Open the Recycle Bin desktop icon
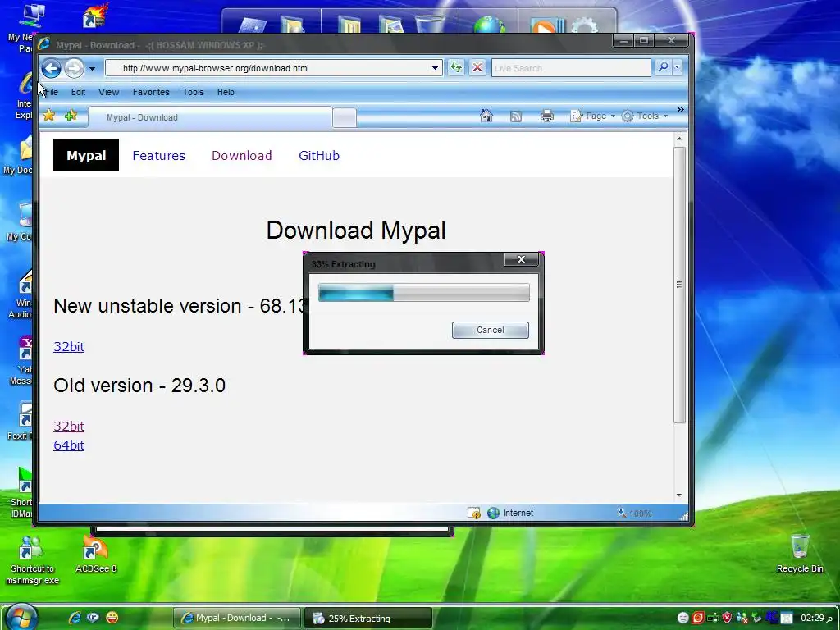Image resolution: width=840 pixels, height=630 pixels. [x=800, y=554]
